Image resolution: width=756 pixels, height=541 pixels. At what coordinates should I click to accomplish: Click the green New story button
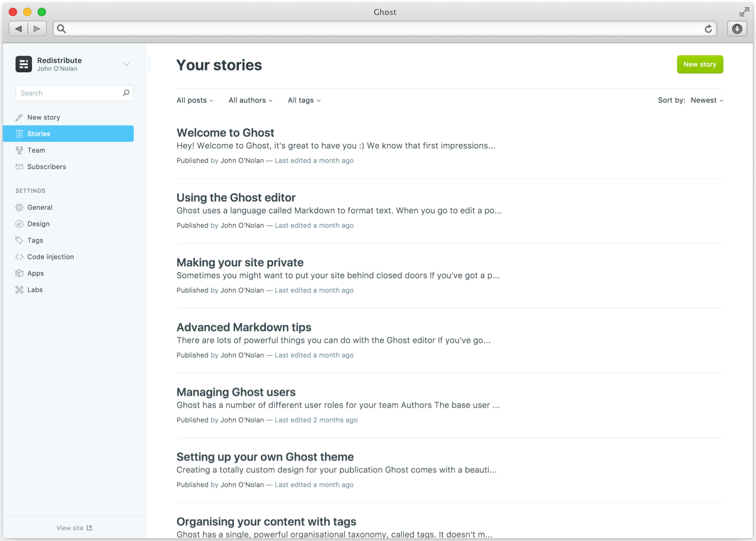[700, 64]
